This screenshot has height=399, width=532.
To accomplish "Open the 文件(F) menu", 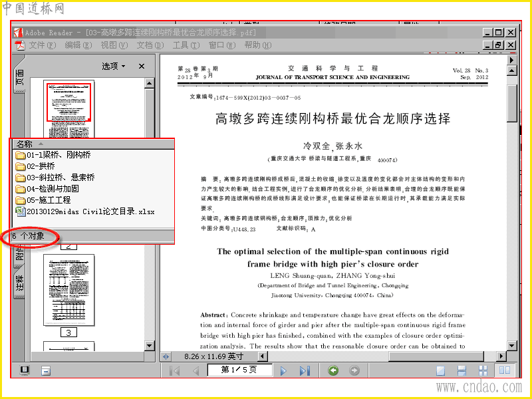I will click(x=43, y=45).
